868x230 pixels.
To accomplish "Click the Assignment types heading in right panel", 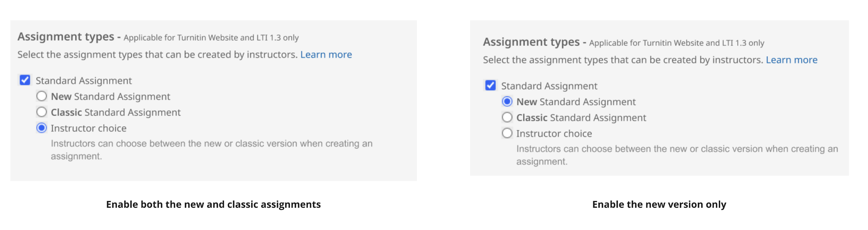I will click(531, 42).
